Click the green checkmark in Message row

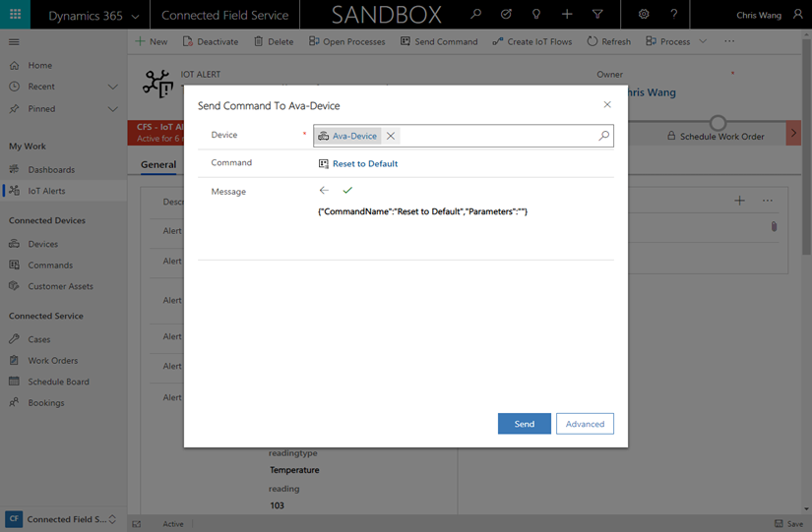347,191
